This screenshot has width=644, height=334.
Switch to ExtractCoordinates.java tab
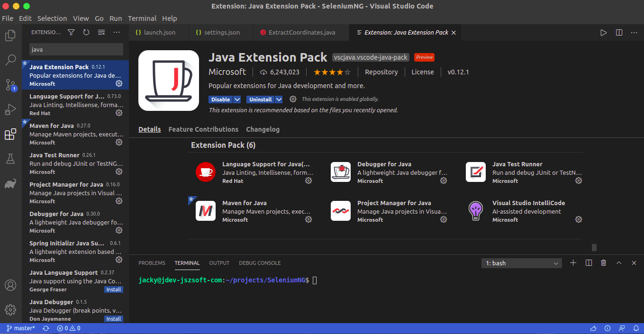[x=301, y=33]
